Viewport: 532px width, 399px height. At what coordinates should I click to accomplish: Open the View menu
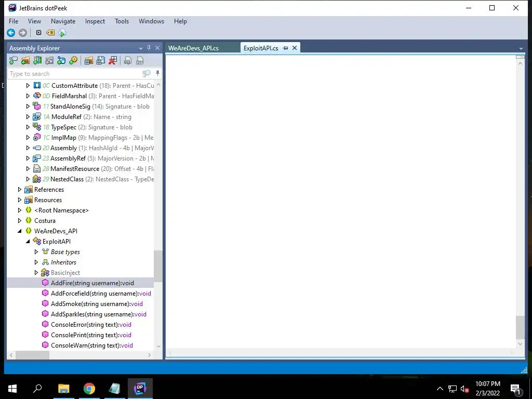(x=34, y=21)
